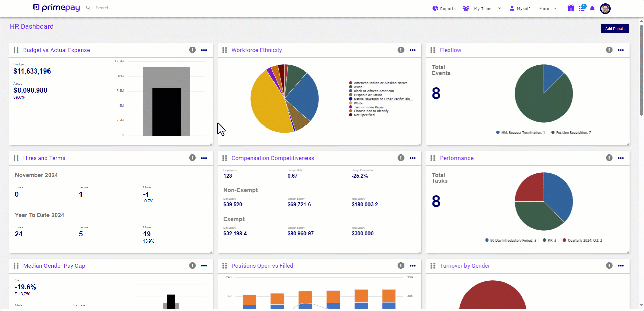
Task: Show info for Workforce Ethnicity panel
Action: [x=401, y=50]
